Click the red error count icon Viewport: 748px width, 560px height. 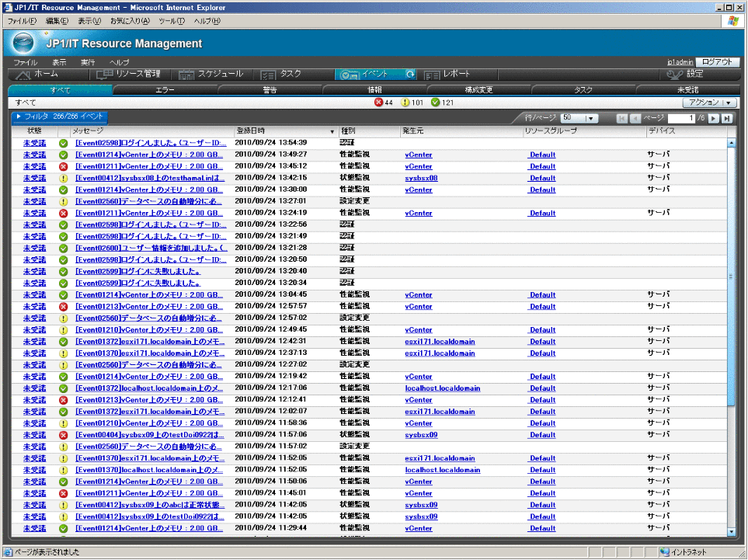coord(378,103)
